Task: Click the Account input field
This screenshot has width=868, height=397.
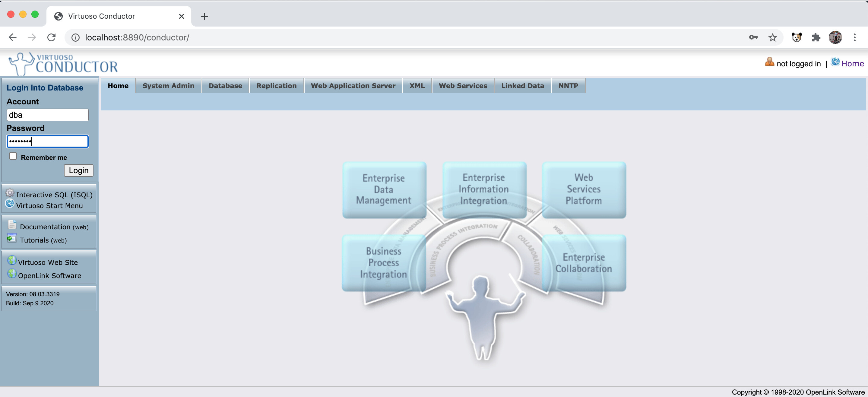Action: [x=48, y=115]
